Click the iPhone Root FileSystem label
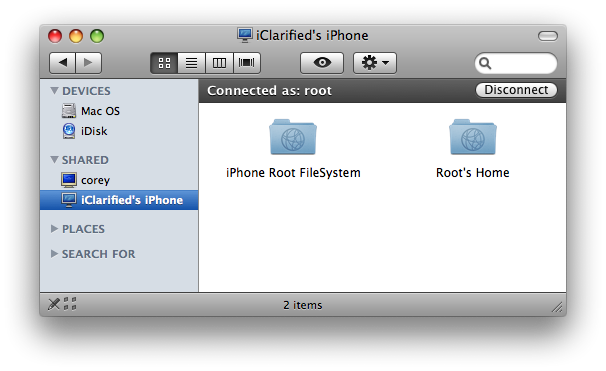 click(293, 173)
